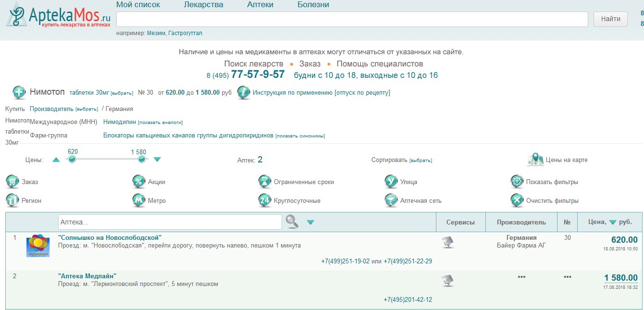Screen dimensions: 644x310
Task: Click the Ограниченные сроки hourglass icon
Action: tap(265, 182)
